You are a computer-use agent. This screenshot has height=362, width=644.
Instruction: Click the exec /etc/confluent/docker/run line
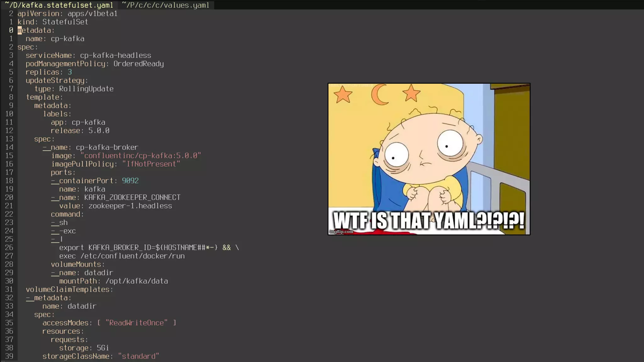pos(122,256)
